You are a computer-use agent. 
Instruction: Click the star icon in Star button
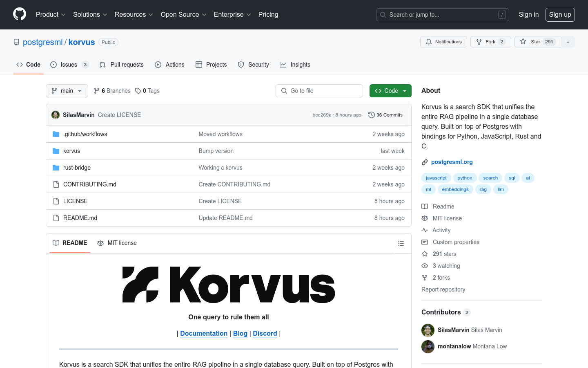(523, 41)
